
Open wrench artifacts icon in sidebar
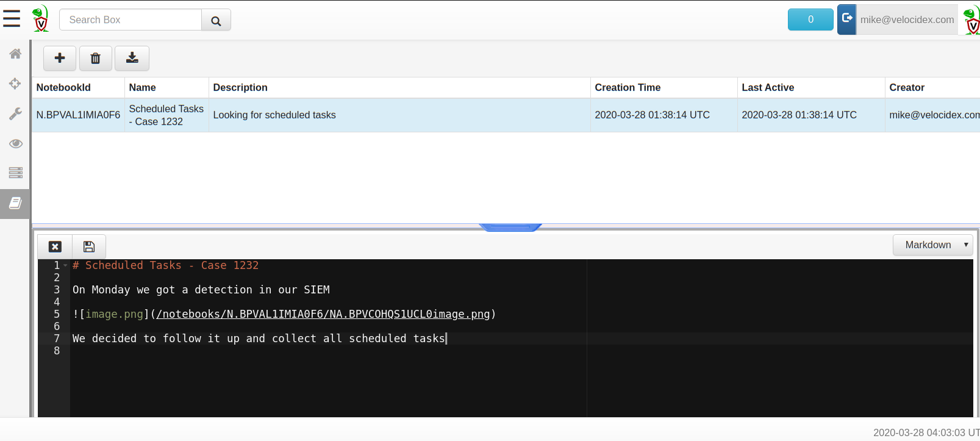[x=15, y=113]
